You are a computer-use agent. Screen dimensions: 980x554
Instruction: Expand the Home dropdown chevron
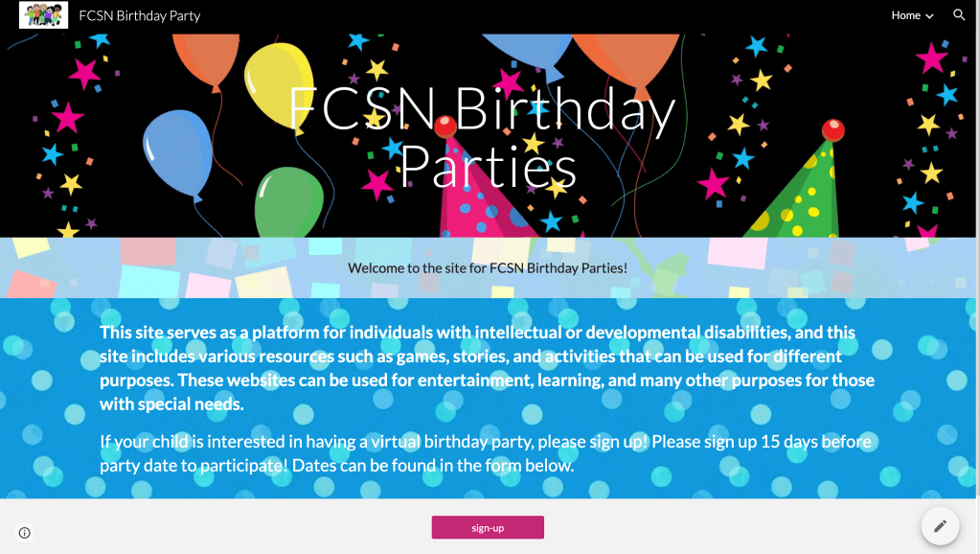[x=929, y=16]
